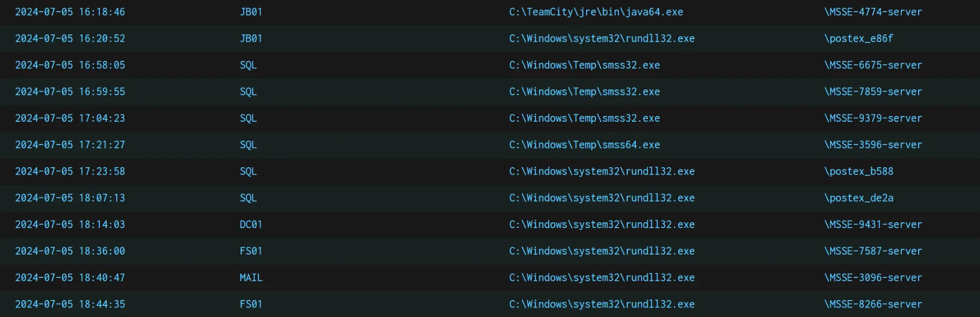Select the \postex_de2a pipe entry
Image resolution: width=980 pixels, height=317 pixels.
(858, 198)
